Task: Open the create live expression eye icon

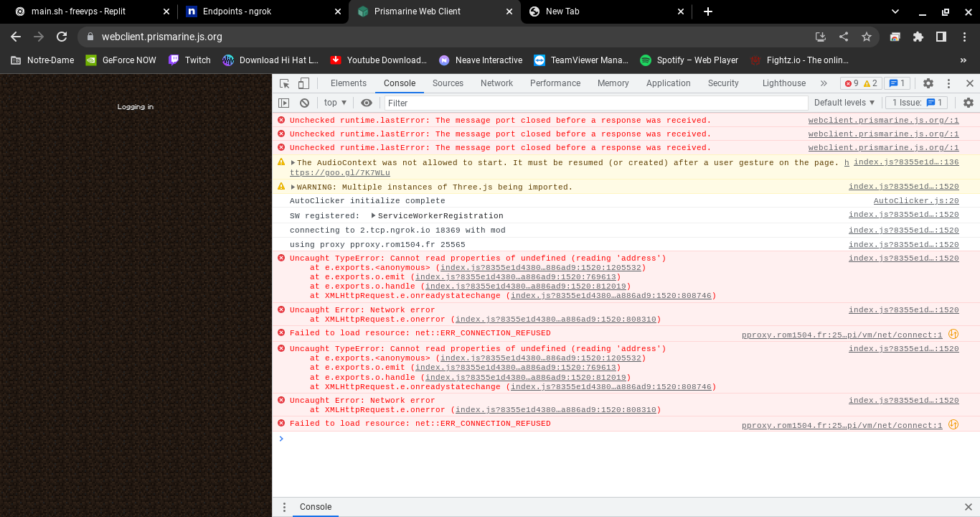Action: point(366,102)
